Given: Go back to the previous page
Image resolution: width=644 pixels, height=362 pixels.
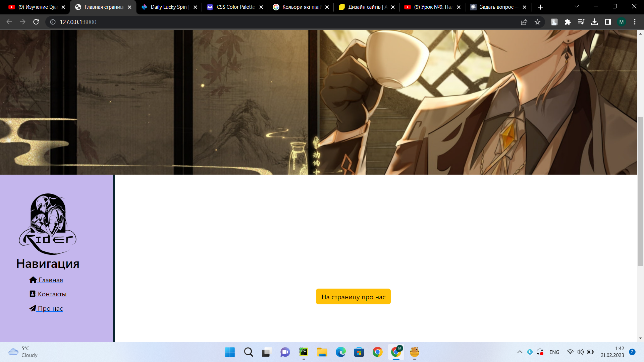Looking at the screenshot, I should click(9, 22).
